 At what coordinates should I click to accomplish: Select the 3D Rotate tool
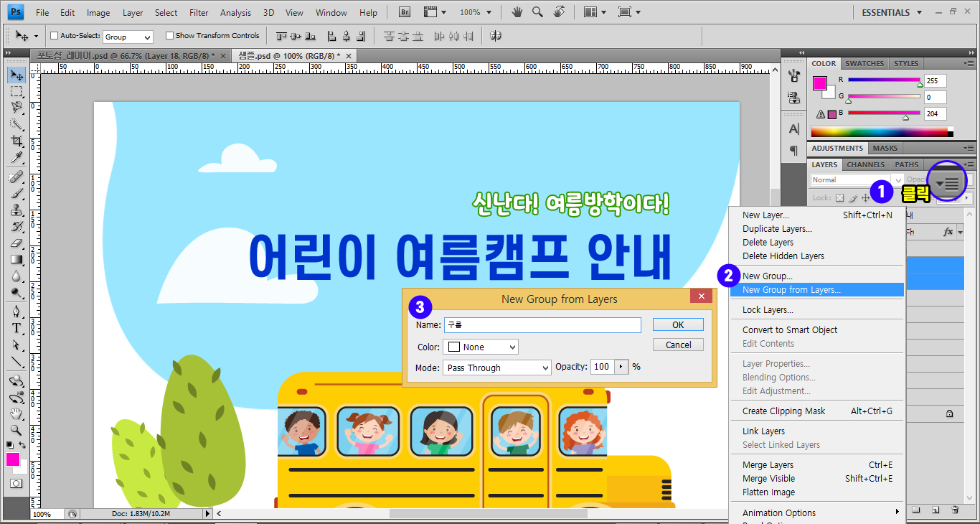pyautogui.click(x=17, y=381)
